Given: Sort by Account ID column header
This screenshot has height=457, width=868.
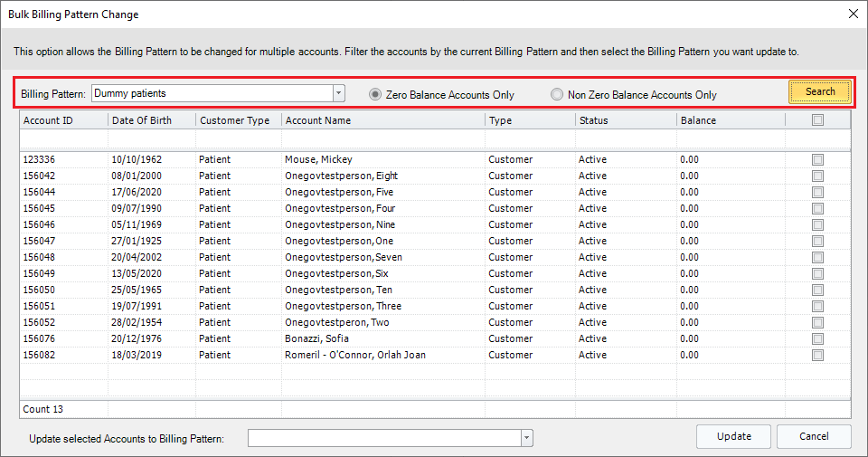Looking at the screenshot, I should [61, 120].
